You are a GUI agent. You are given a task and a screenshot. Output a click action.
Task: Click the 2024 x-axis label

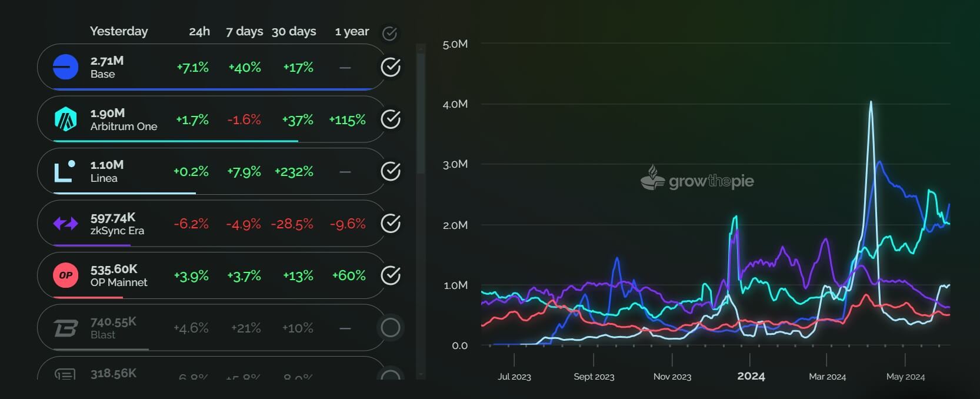point(751,376)
